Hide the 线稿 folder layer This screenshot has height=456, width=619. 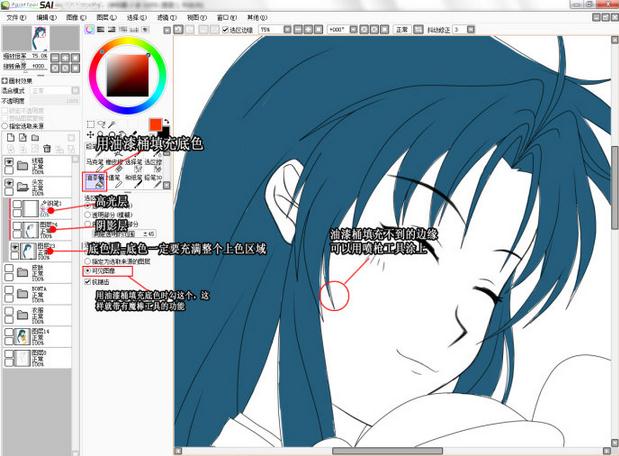[9, 161]
